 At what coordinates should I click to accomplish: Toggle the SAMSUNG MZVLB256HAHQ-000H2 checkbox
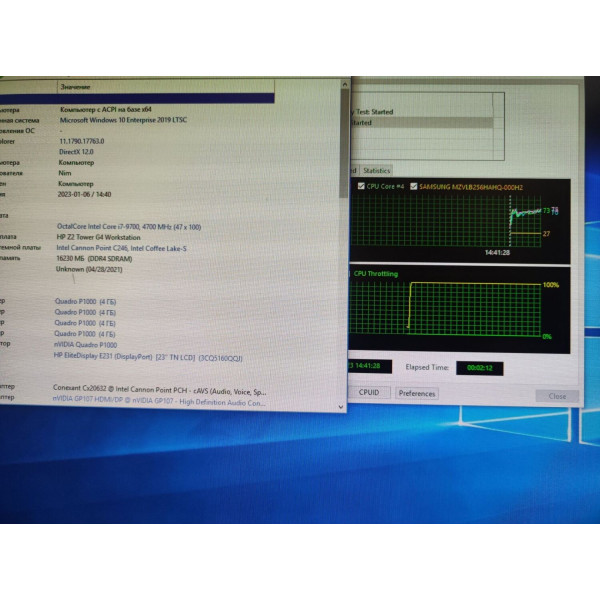coord(414,186)
